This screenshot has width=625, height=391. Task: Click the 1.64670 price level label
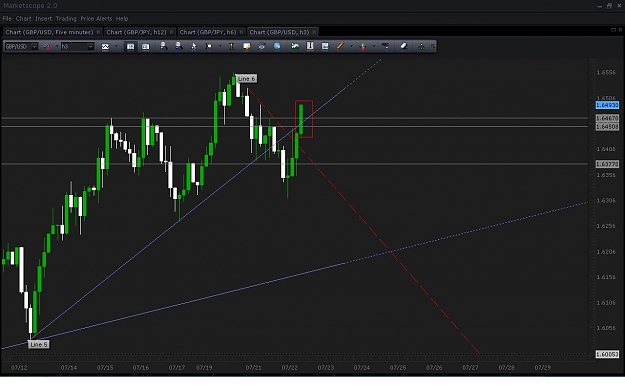[x=607, y=118]
